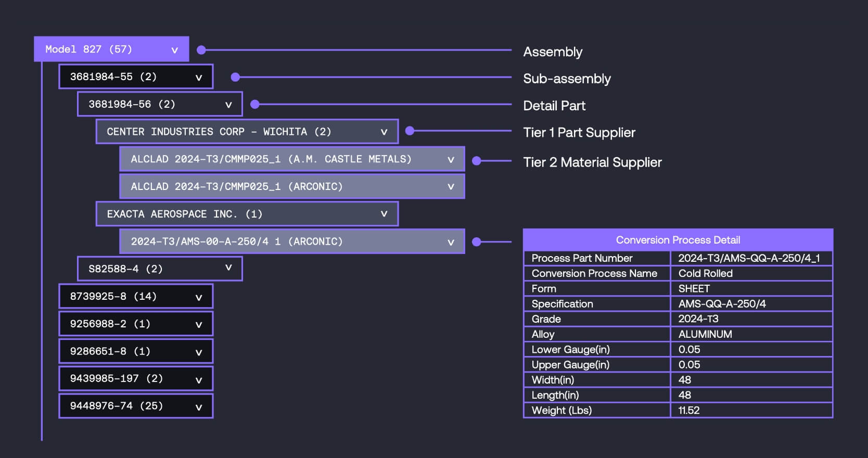Click the Width value 48
Image resolution: width=868 pixels, height=458 pixels.
coord(684,380)
